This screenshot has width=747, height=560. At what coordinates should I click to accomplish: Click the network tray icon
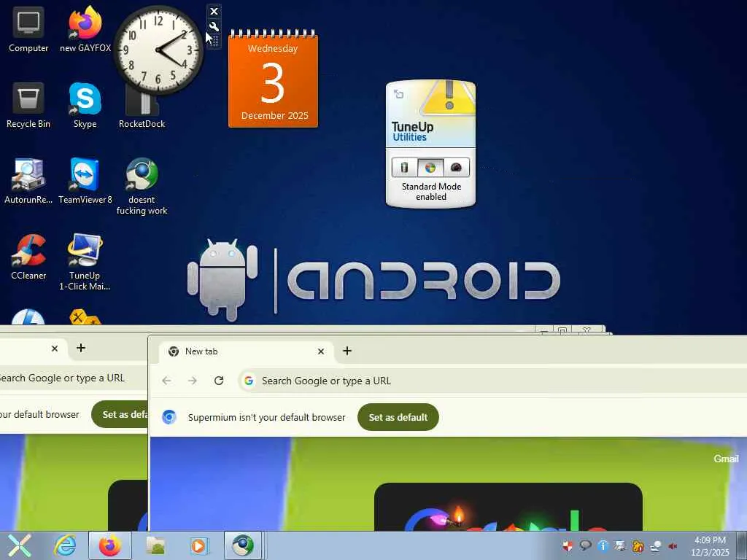[x=656, y=545]
